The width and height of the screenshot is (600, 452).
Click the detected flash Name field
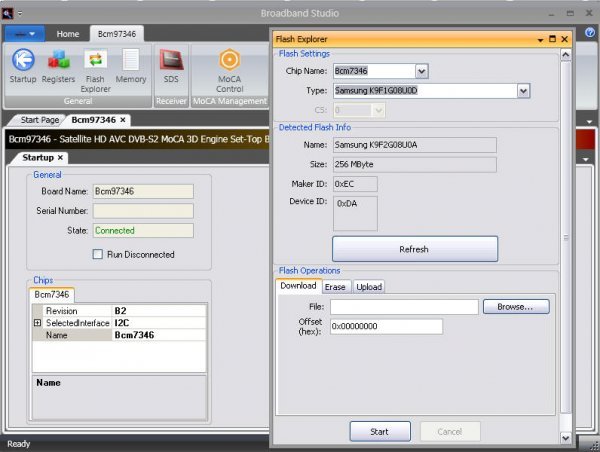(415, 145)
